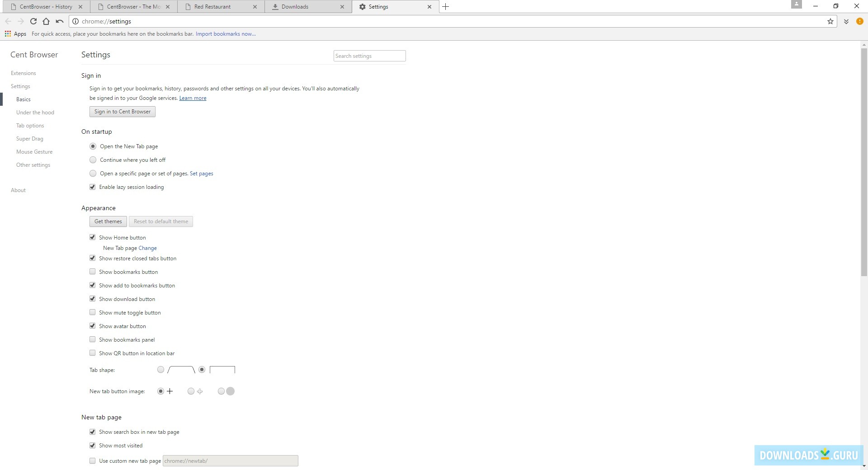Screen dimensions: 868x470
Task: Choose outlined plus new tab button image
Action: tap(191, 391)
